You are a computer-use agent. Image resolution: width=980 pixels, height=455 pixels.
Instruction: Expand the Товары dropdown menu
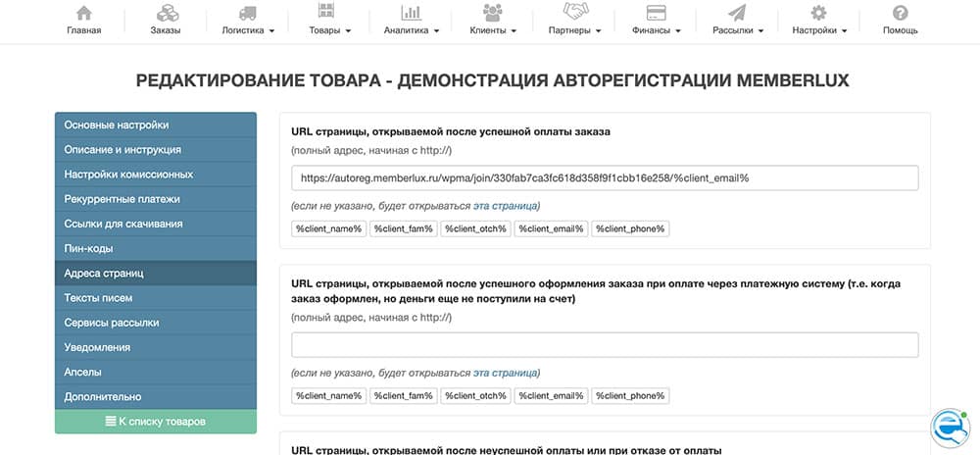pos(330,30)
